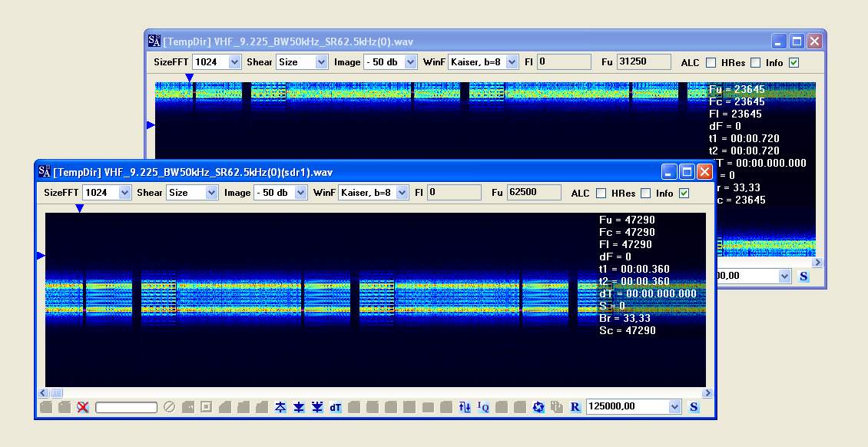
Task: Click the greyed copy pages icon
Action: click(556, 407)
